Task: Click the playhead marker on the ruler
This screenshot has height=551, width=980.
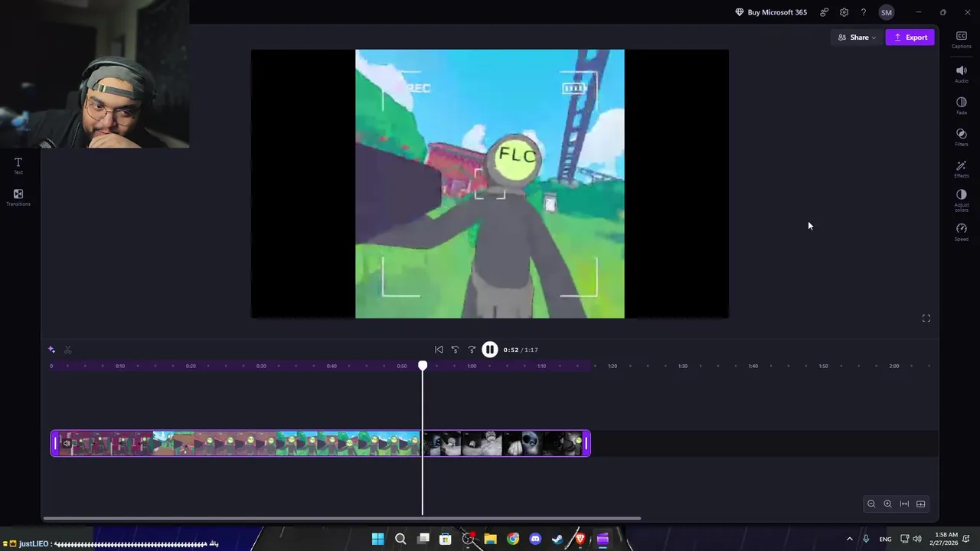Action: (x=423, y=367)
